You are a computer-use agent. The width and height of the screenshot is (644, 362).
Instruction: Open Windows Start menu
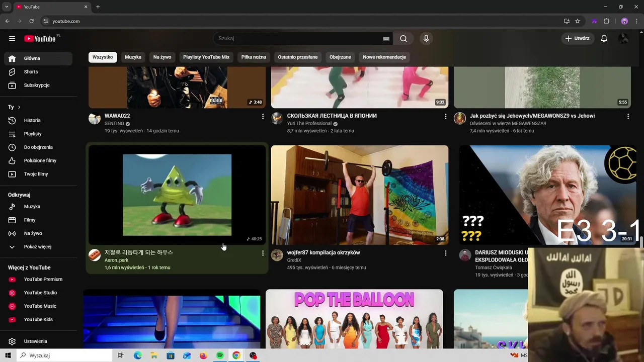pos(8,355)
